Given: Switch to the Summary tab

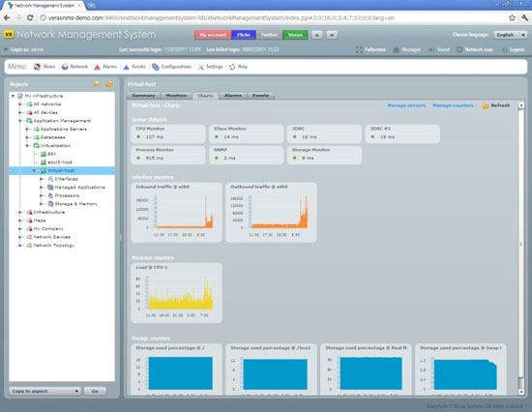Looking at the screenshot, I should 143,96.
